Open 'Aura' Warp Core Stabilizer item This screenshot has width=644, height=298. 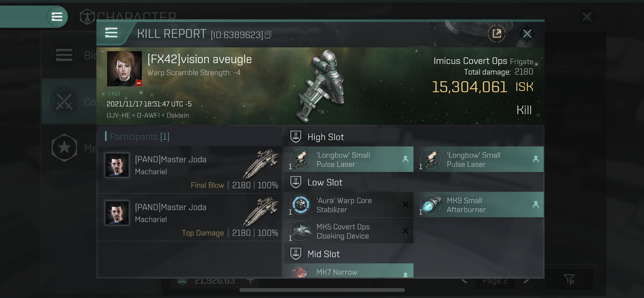click(349, 205)
